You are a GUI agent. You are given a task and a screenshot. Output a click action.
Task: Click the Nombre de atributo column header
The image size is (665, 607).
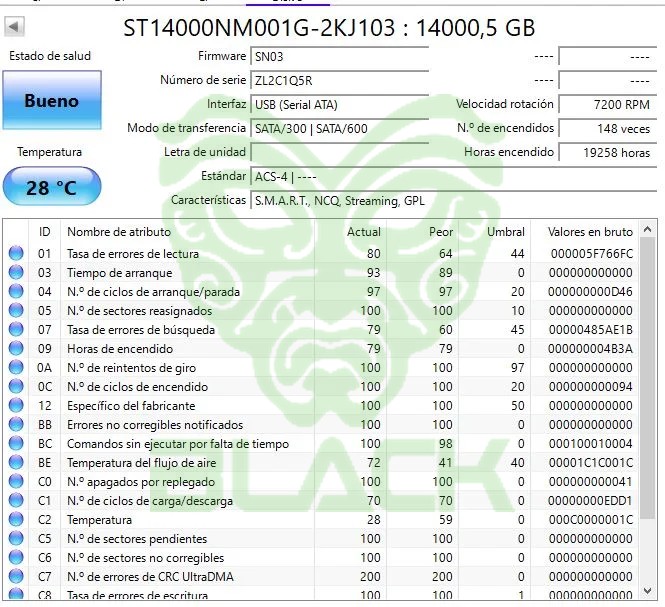187,232
